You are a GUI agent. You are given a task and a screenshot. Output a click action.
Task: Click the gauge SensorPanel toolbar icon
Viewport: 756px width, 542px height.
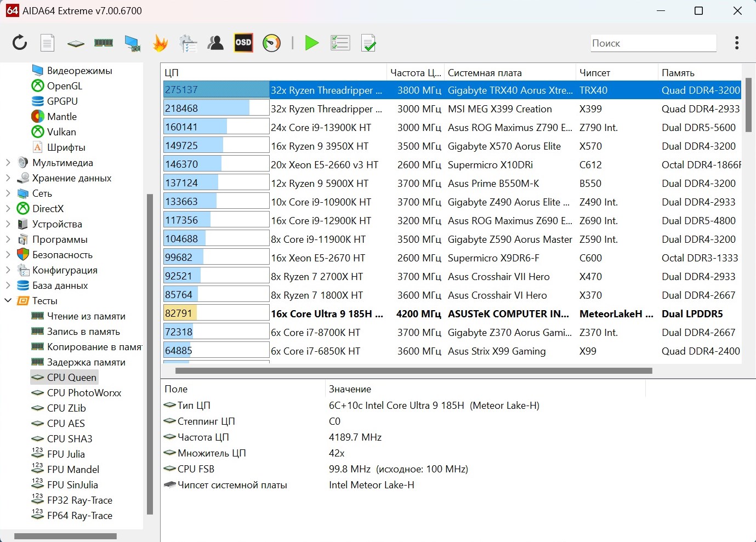pyautogui.click(x=271, y=43)
